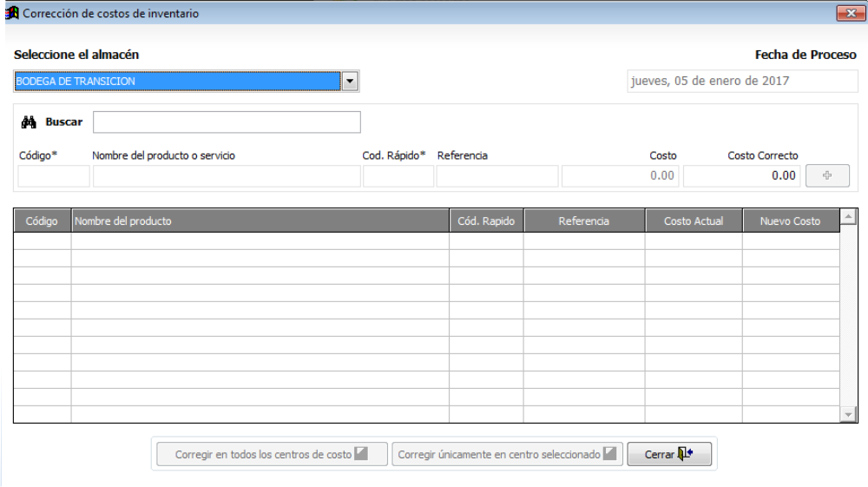The height and width of the screenshot is (487, 868).
Task: Click the Cerrar button
Action: (x=669, y=454)
